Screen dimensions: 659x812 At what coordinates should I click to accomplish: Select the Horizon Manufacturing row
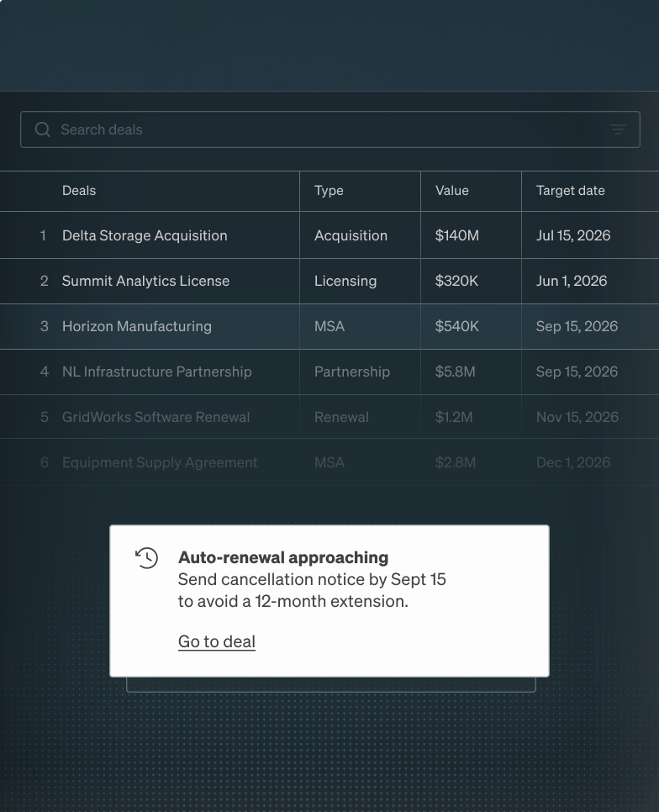[329, 326]
